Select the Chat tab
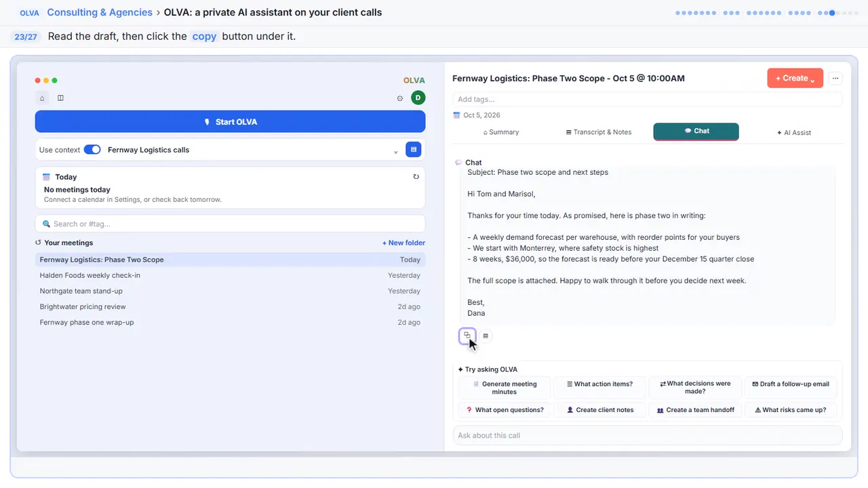This screenshot has height=488, width=868. 696,131
